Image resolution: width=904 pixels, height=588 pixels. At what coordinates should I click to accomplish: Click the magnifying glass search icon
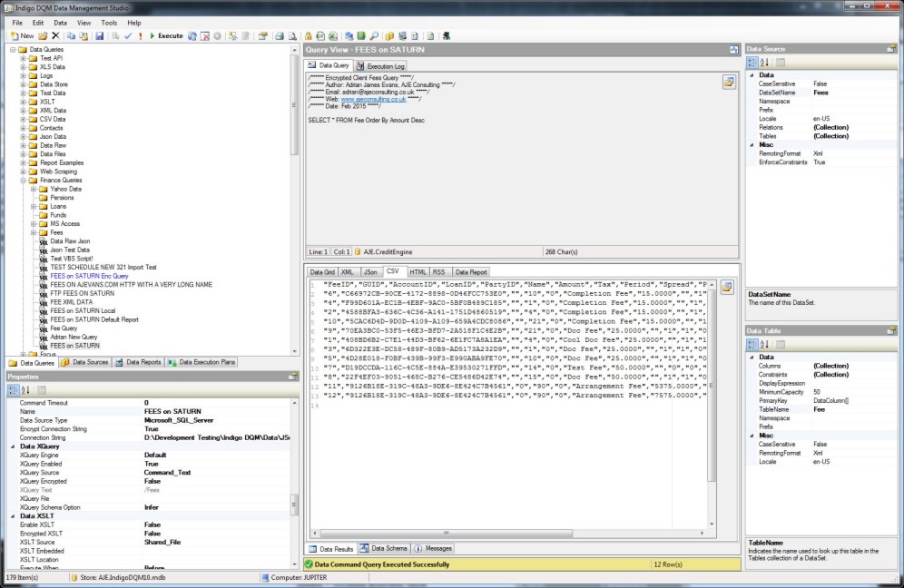[375, 36]
